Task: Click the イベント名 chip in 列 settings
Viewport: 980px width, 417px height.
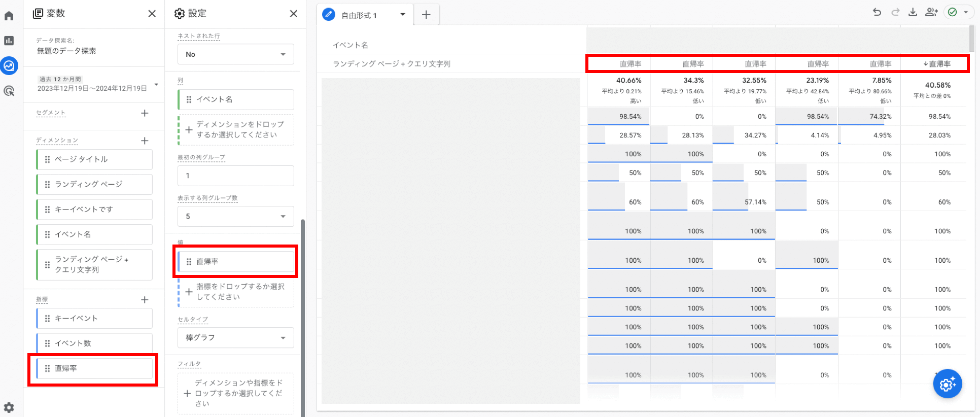Action: click(x=235, y=99)
